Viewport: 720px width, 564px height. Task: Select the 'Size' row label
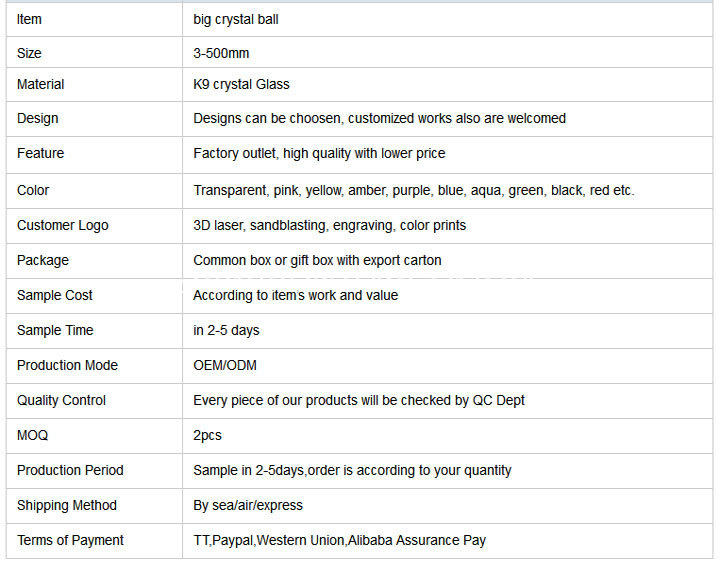click(29, 53)
